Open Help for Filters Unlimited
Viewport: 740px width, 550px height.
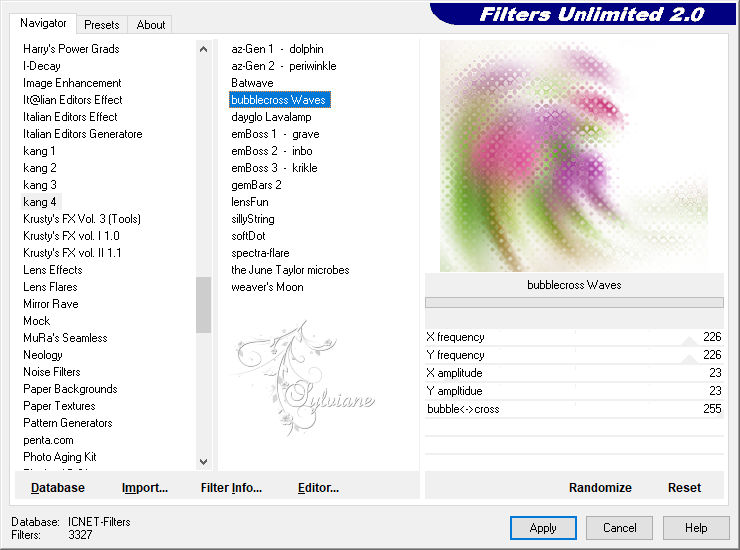tap(696, 527)
